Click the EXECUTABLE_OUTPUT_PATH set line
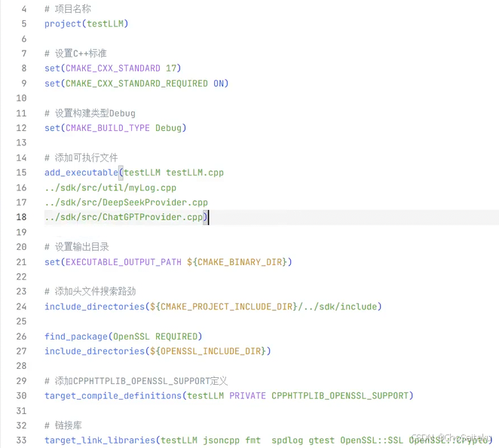The height and width of the screenshot is (448, 499). [168, 262]
